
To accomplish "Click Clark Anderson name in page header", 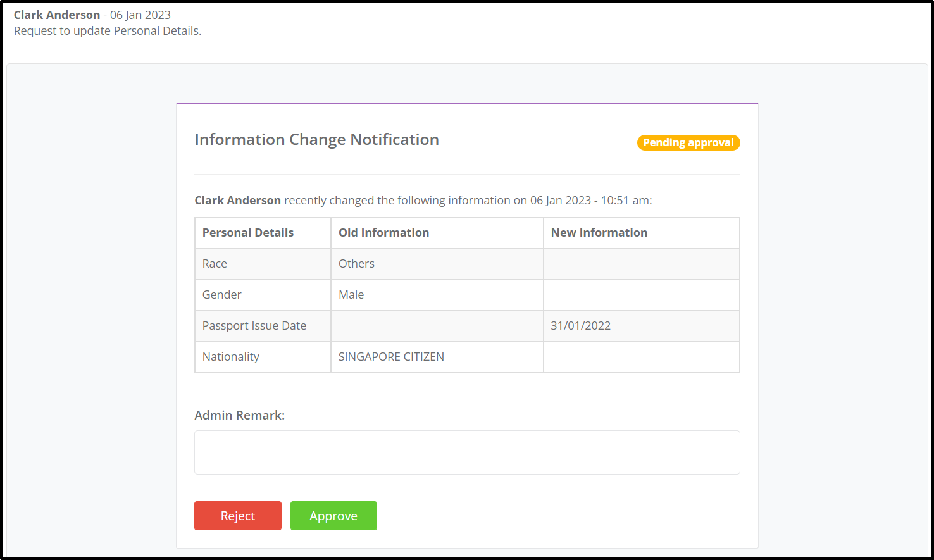I will coord(57,15).
